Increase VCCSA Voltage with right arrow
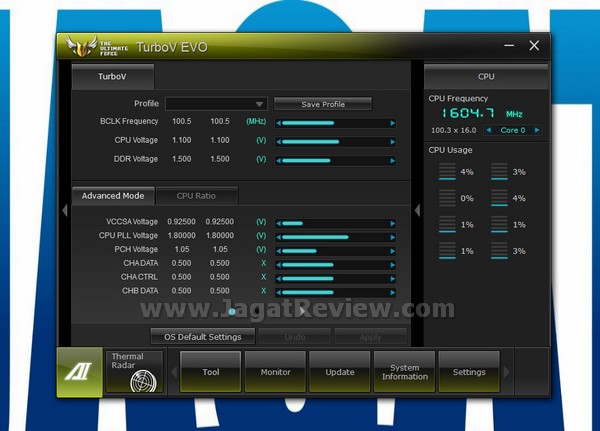The width and height of the screenshot is (600, 431). [x=392, y=224]
